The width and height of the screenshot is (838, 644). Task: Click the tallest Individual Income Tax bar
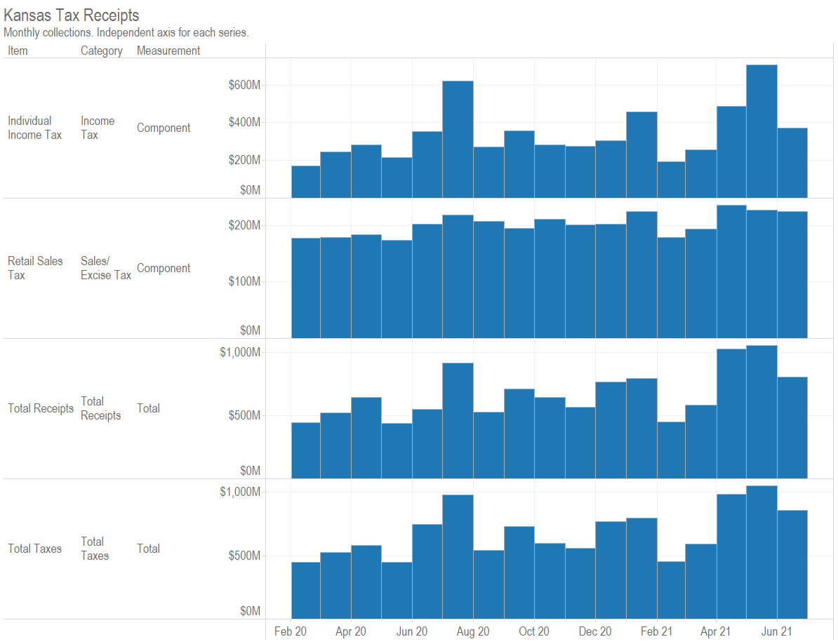click(x=761, y=133)
